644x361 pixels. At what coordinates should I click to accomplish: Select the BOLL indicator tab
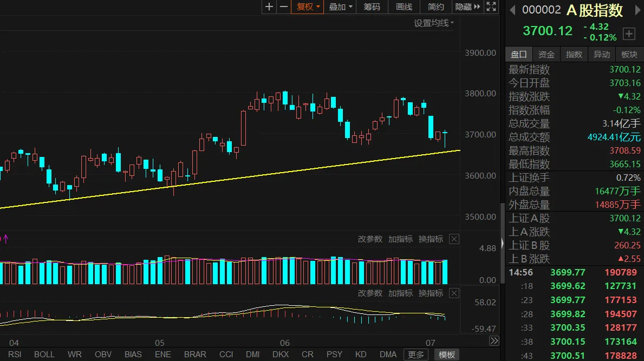[44, 355]
